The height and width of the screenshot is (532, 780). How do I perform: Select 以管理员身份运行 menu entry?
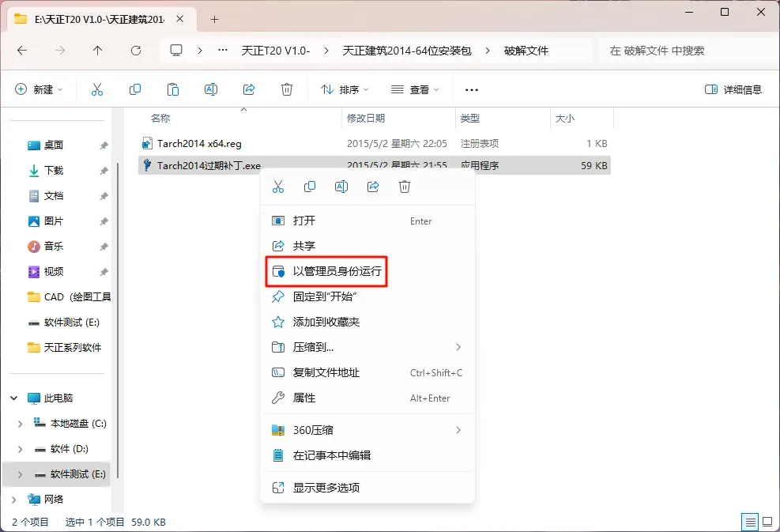pos(367,271)
